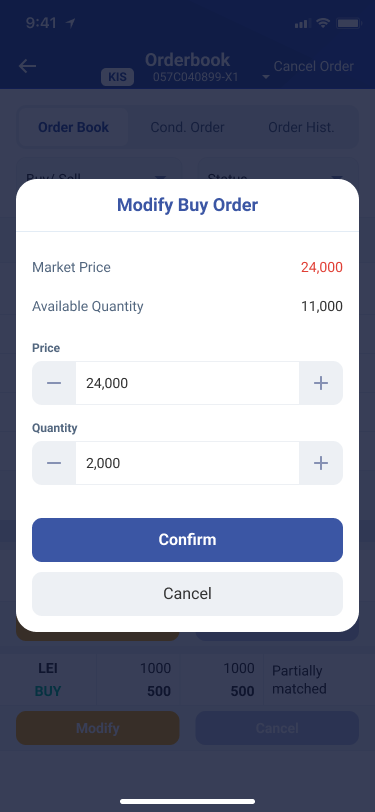The image size is (375, 812).
Task: Decrease the Quantity with the minus icon
Action: pos(54,463)
